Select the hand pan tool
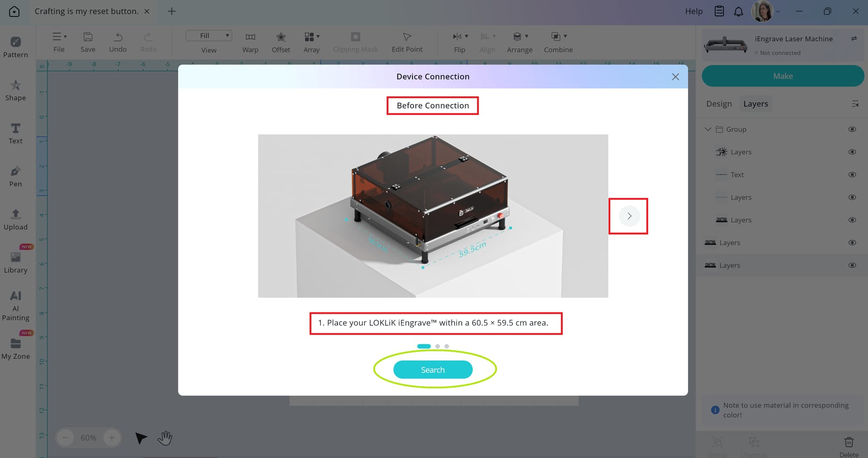Screen dimensions: 868x458 (x=165, y=438)
